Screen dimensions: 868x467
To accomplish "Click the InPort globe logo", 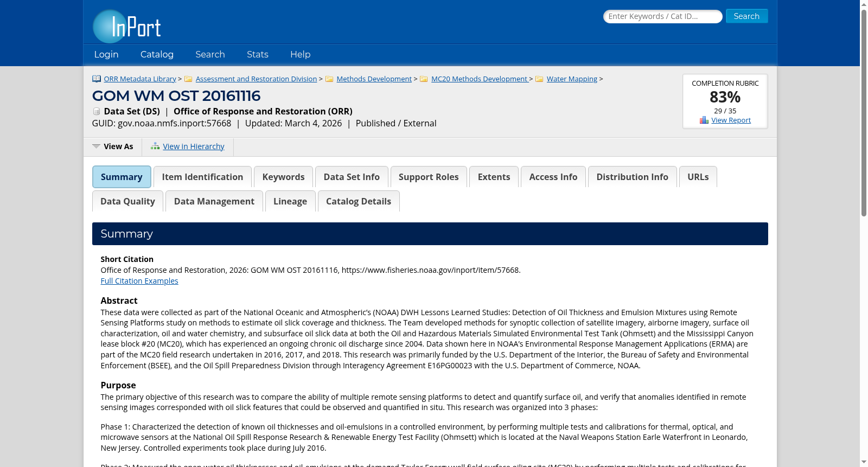I will tap(127, 26).
